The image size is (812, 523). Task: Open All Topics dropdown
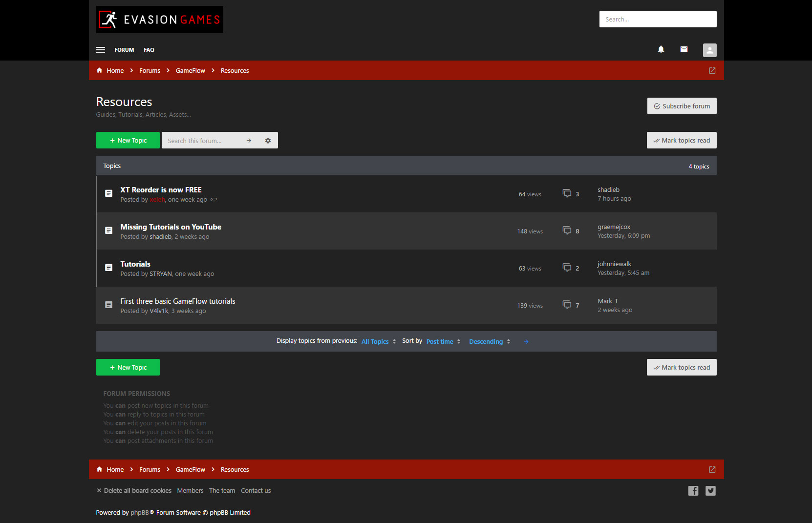pos(379,342)
